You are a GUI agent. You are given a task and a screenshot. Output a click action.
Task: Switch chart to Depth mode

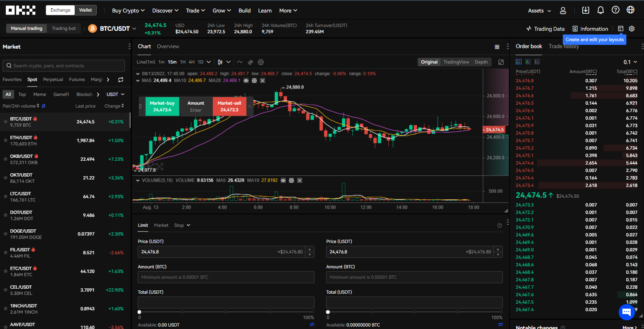pos(481,62)
